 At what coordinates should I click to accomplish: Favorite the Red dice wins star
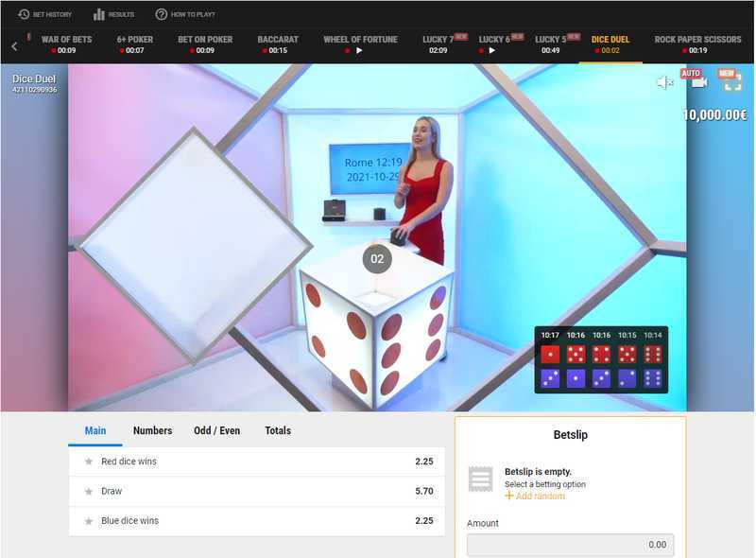(89, 462)
